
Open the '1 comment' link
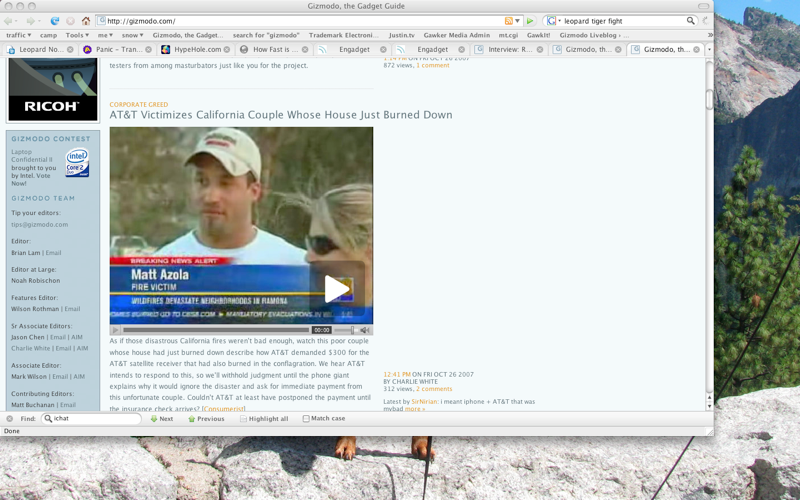(x=433, y=65)
